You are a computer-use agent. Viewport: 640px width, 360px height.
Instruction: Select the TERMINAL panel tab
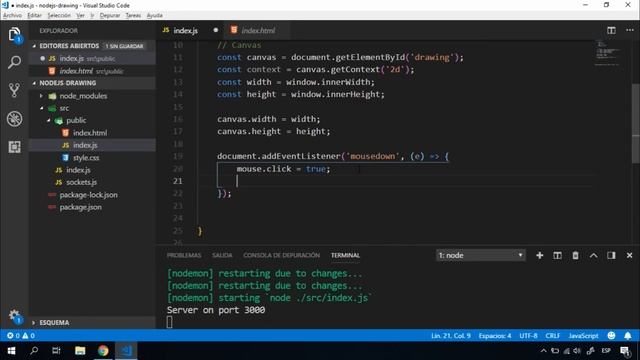click(x=345, y=255)
